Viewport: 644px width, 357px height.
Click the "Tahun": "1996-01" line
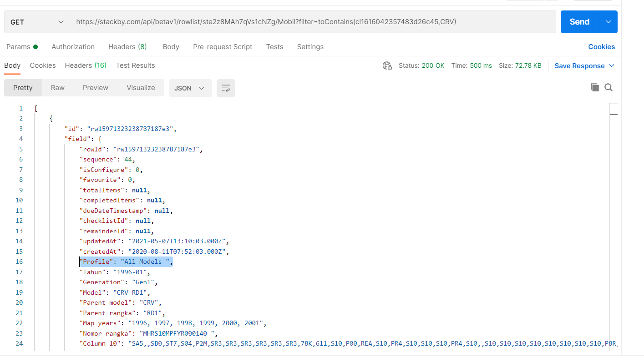[x=115, y=272]
